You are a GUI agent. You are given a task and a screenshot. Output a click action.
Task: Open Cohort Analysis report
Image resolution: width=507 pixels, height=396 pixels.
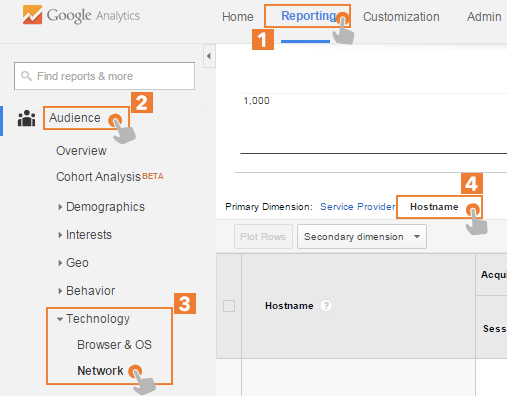click(x=98, y=177)
